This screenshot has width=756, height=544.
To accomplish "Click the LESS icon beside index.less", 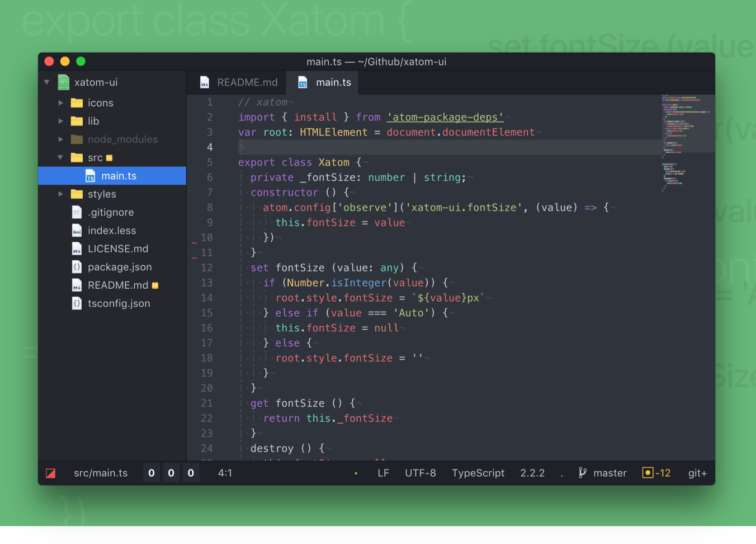I will tap(77, 230).
